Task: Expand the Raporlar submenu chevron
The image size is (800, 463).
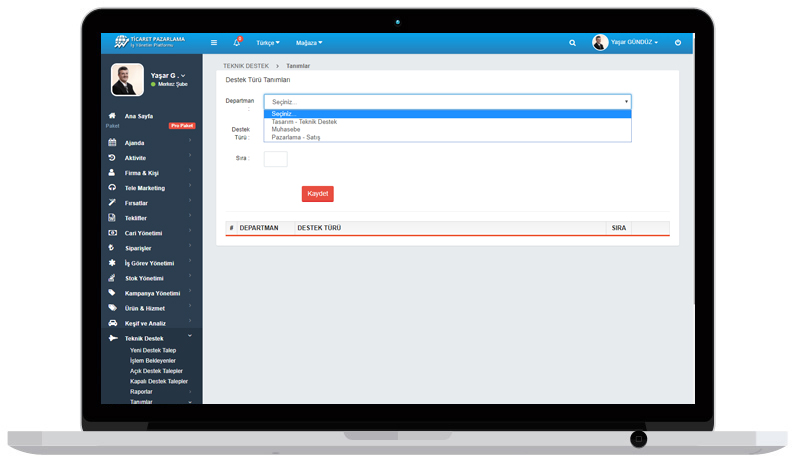Action: click(190, 392)
